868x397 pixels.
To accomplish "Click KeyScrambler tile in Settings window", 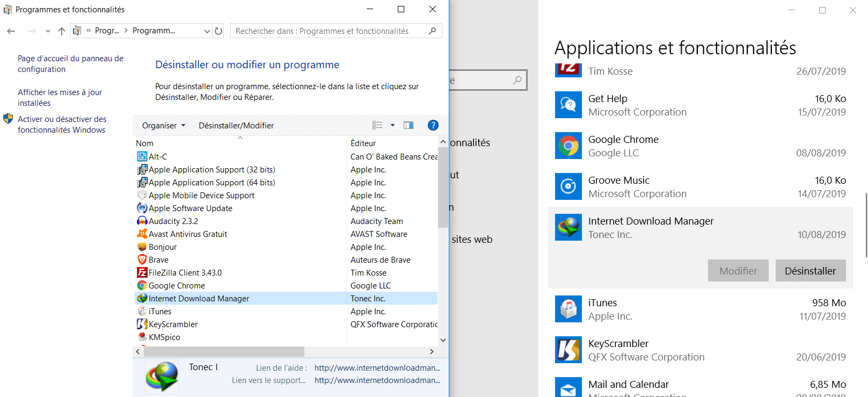I will tap(568, 350).
